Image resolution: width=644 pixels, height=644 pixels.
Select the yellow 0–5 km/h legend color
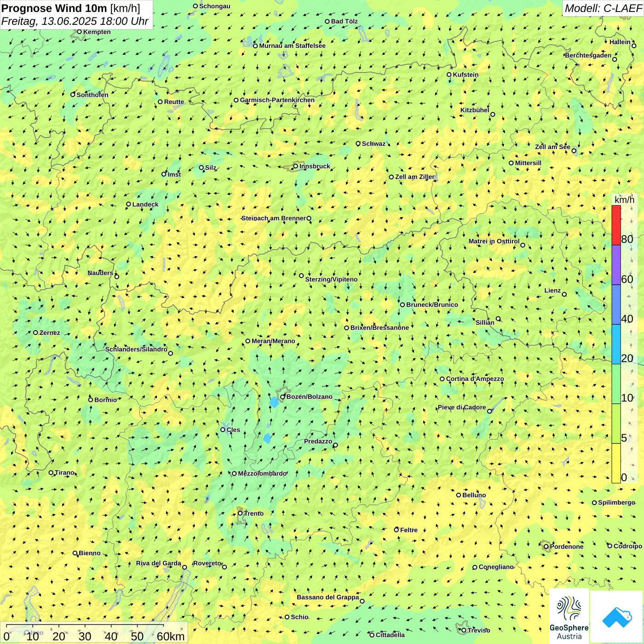click(x=616, y=463)
